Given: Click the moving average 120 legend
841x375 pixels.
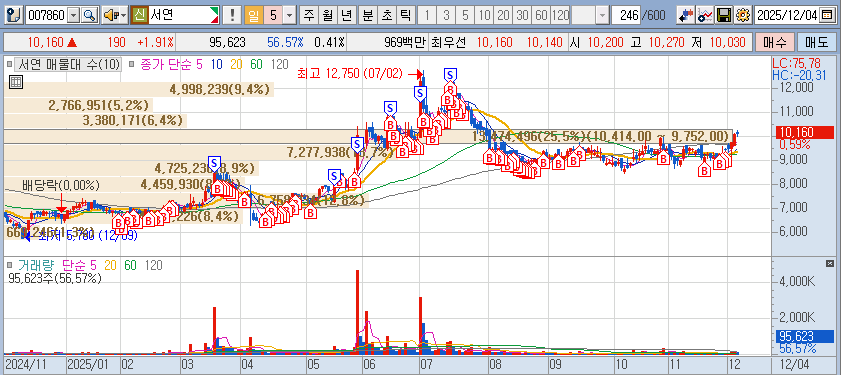Looking at the screenshot, I should coord(279,65).
